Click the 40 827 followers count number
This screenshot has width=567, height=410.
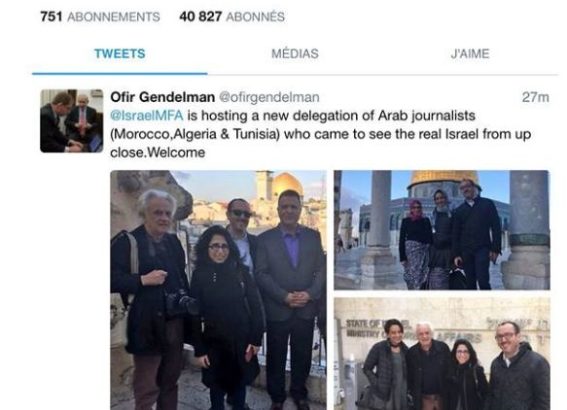[200, 17]
